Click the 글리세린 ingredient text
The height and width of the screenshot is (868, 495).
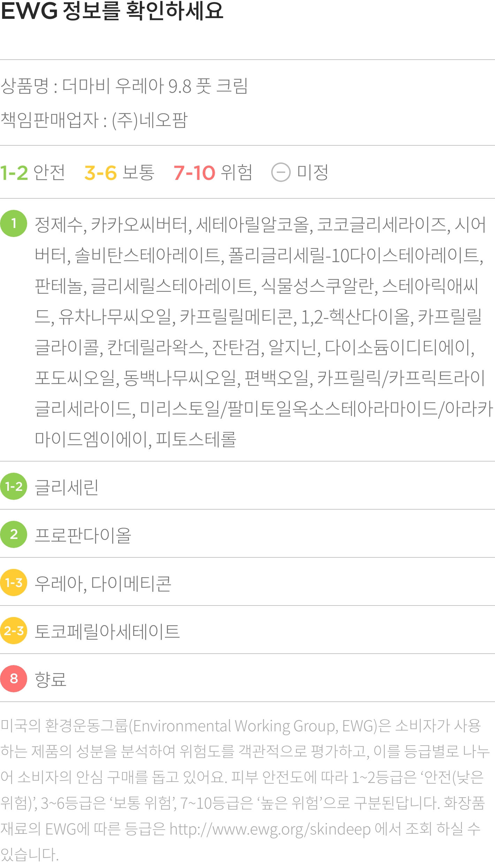click(x=66, y=487)
